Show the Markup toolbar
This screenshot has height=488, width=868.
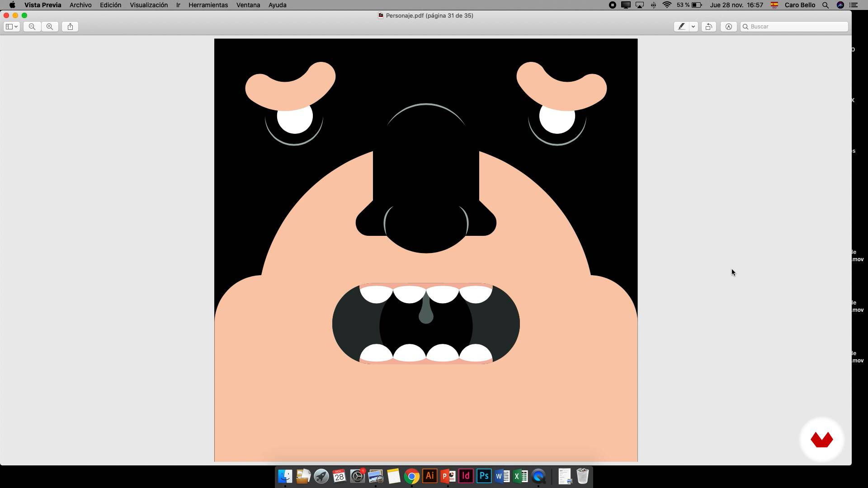coord(729,27)
